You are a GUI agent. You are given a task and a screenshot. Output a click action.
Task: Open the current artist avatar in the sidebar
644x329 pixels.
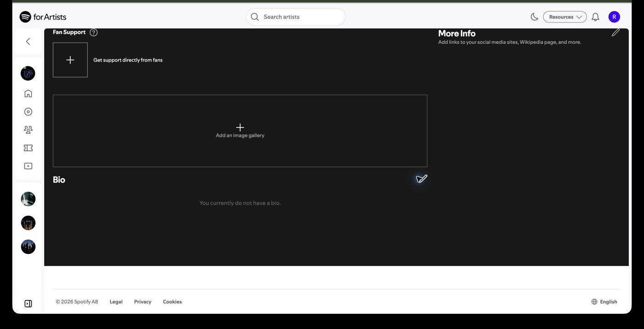pyautogui.click(x=28, y=73)
